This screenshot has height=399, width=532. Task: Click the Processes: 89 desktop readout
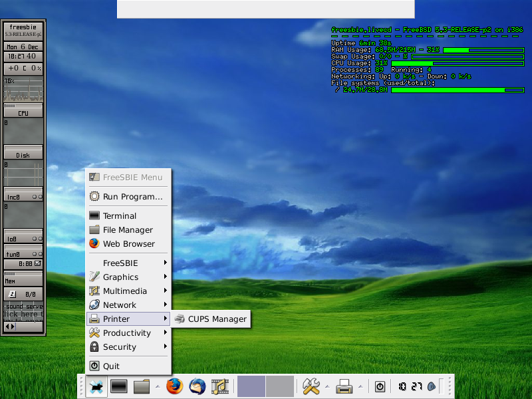(357, 70)
